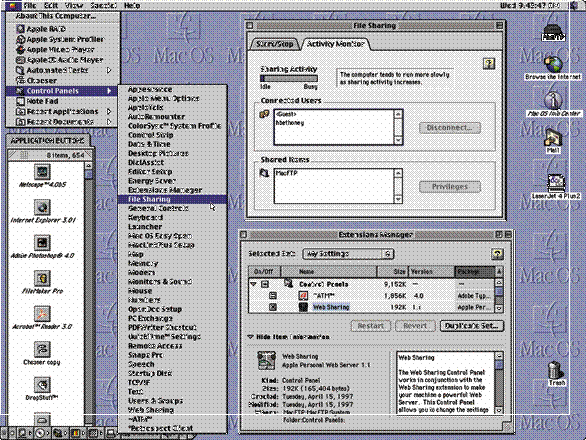Click the Chooser copy button icon
This screenshot has width=586, height=440.
pyautogui.click(x=42, y=349)
